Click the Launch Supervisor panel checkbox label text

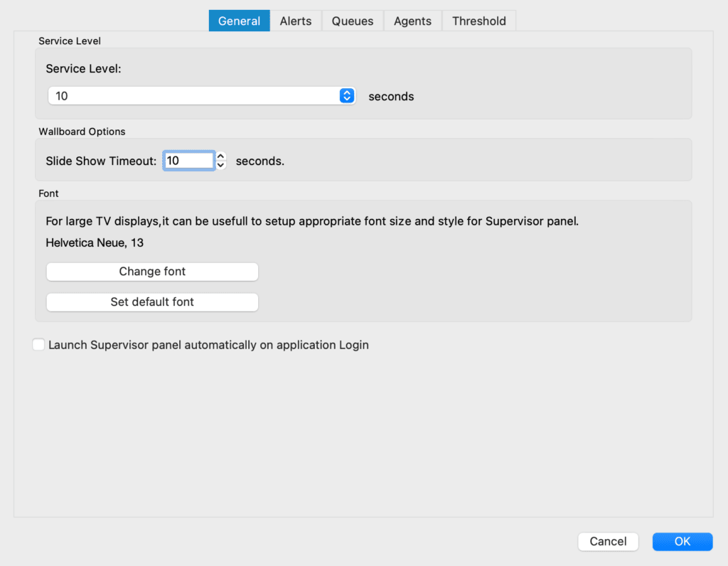(208, 345)
